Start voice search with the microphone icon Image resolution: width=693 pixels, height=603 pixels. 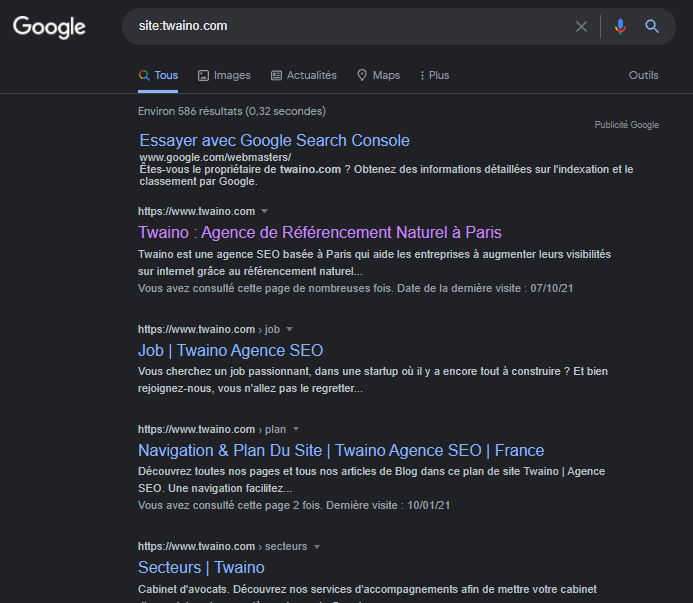point(620,27)
